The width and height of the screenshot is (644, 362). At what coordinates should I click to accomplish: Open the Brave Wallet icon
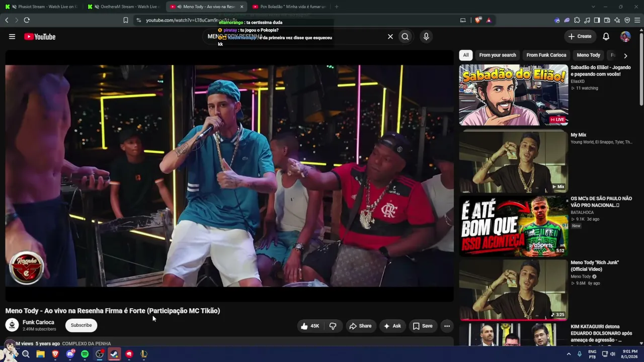tap(607, 20)
